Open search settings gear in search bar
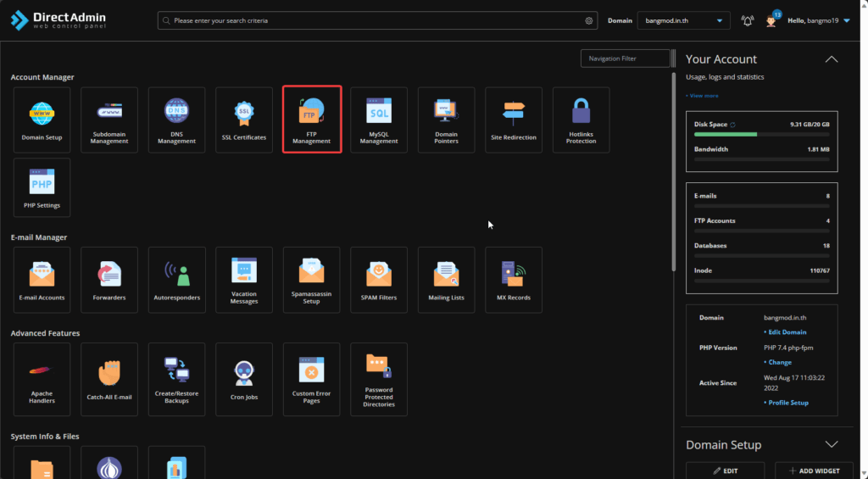Image resolution: width=868 pixels, height=479 pixels. coord(589,20)
